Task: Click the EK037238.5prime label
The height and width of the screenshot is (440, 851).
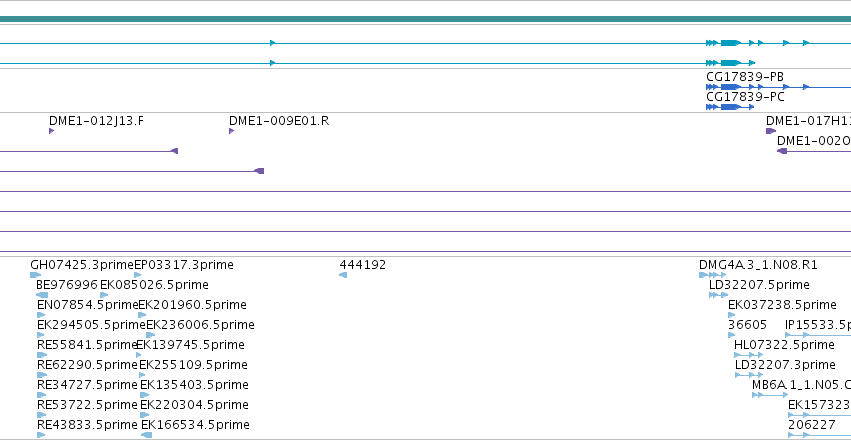Action: pyautogui.click(x=782, y=304)
